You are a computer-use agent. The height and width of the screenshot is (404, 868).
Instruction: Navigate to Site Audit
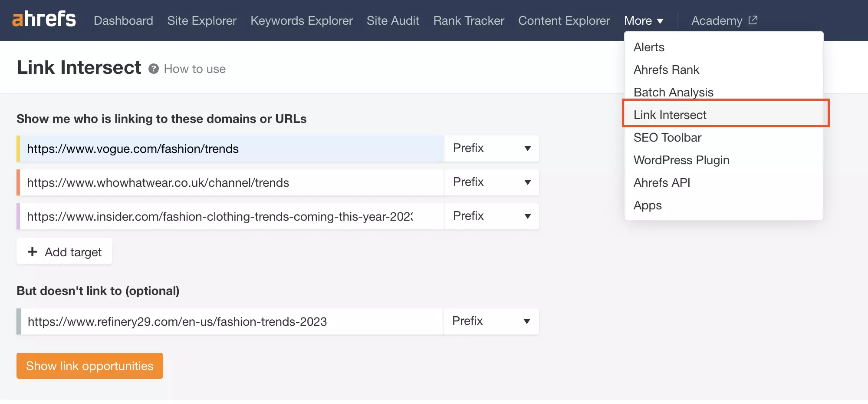(x=393, y=20)
